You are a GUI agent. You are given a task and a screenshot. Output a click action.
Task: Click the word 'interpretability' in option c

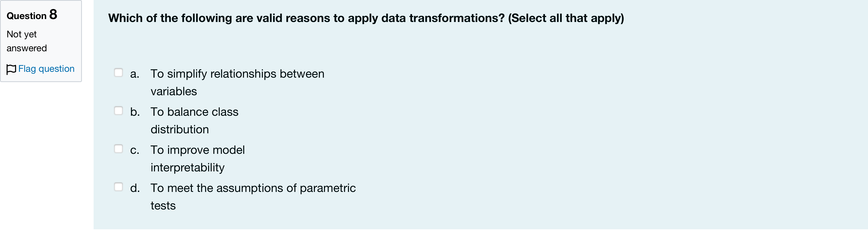pos(187,167)
